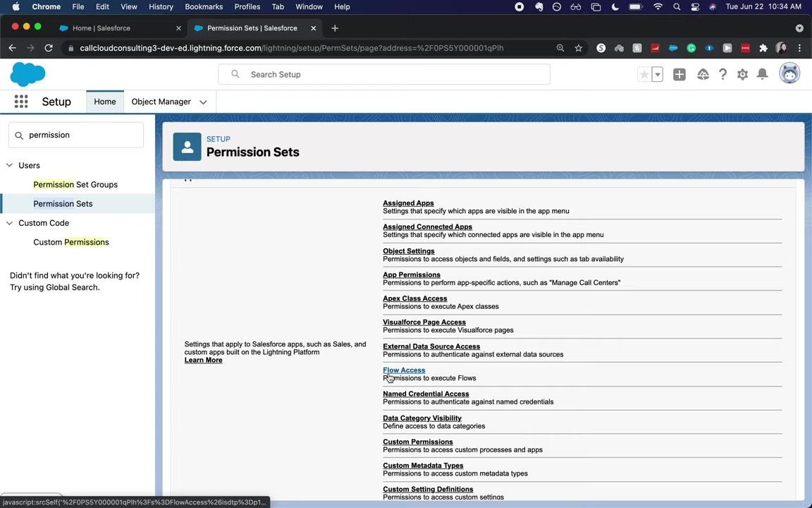The height and width of the screenshot is (508, 812).
Task: Open Chrome extensions puzzle icon
Action: coord(763,48)
